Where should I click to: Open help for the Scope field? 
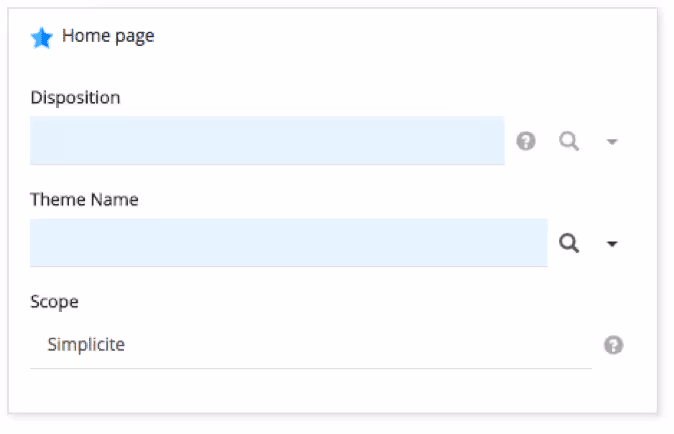[x=613, y=345]
